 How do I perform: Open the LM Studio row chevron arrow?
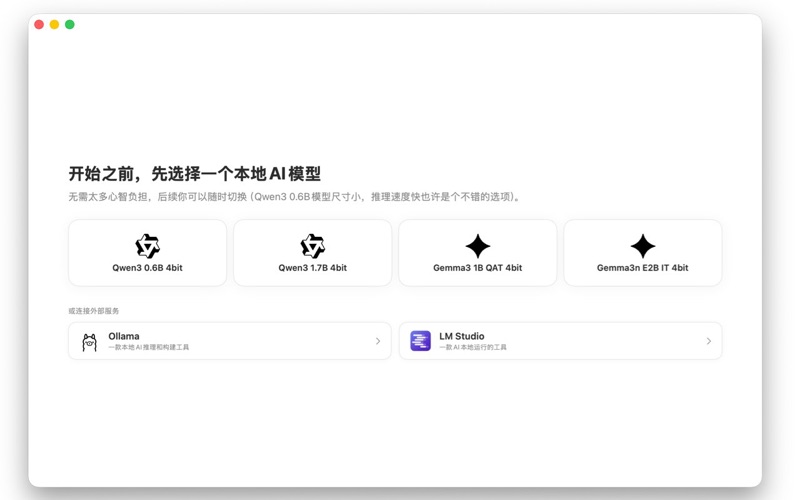click(709, 341)
